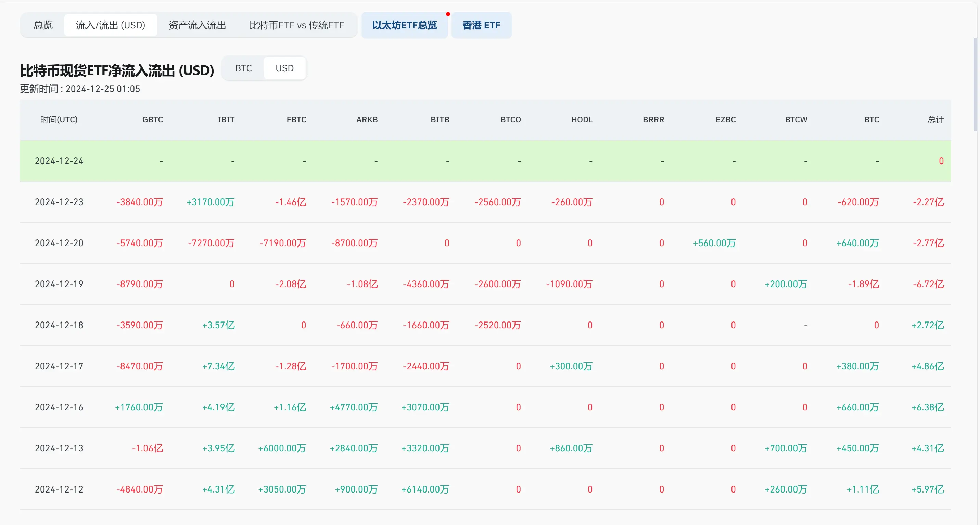This screenshot has height=525, width=980.
Task: Open the 资产流入流出 tab
Action: pos(197,25)
